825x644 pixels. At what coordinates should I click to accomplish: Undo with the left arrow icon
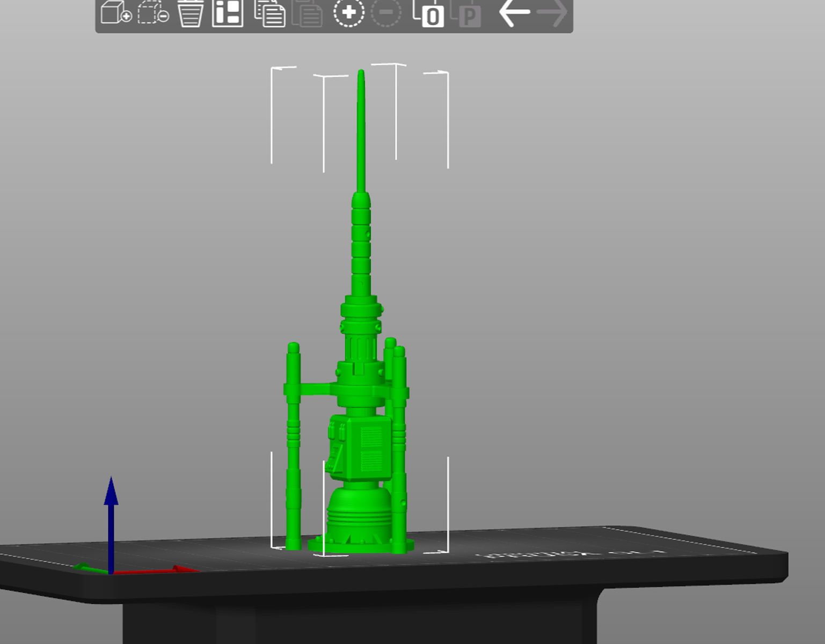pyautogui.click(x=514, y=12)
